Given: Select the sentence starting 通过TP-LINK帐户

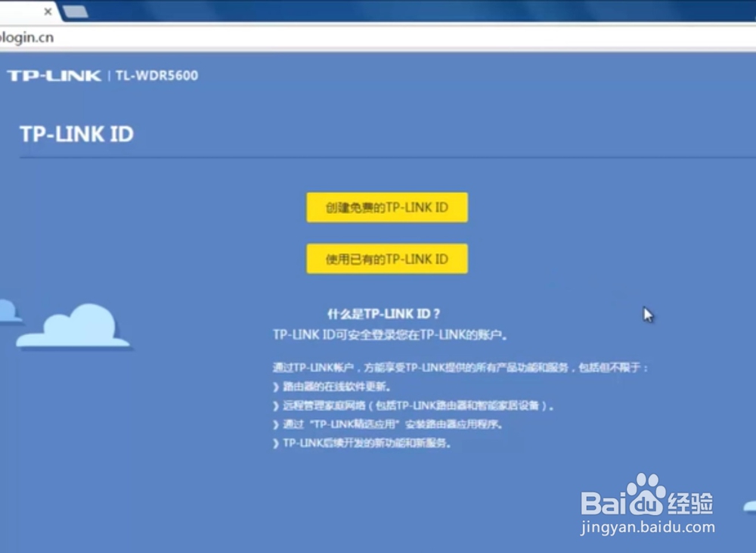Looking at the screenshot, I should pos(460,368).
